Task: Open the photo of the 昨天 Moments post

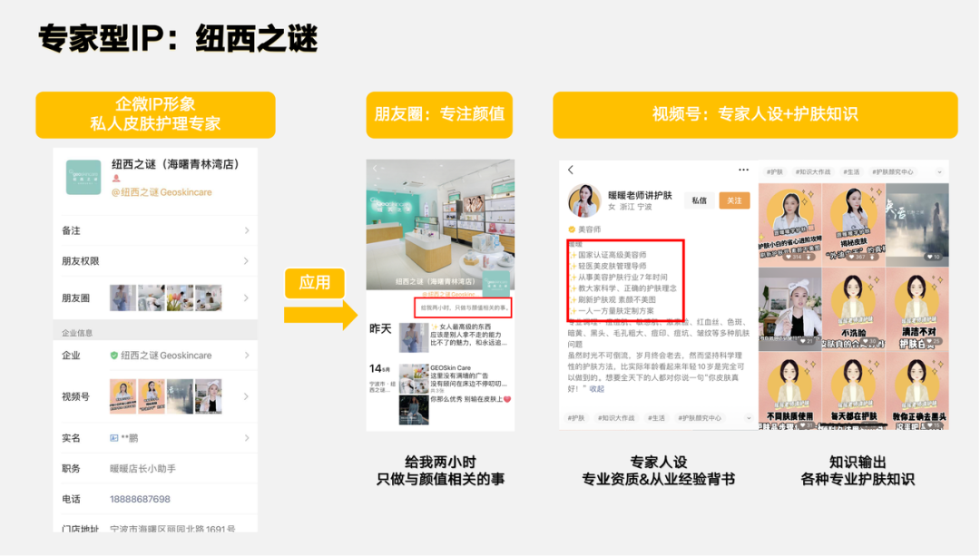Action: pos(413,337)
